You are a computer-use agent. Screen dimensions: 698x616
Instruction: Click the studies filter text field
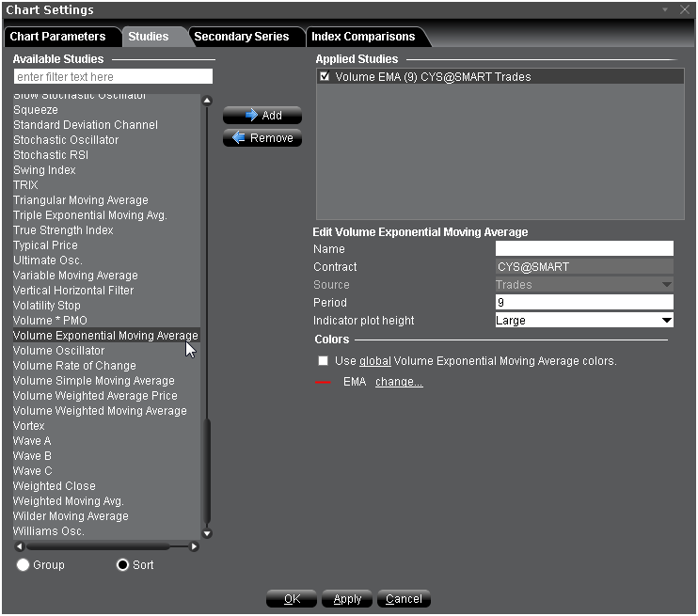pos(113,76)
